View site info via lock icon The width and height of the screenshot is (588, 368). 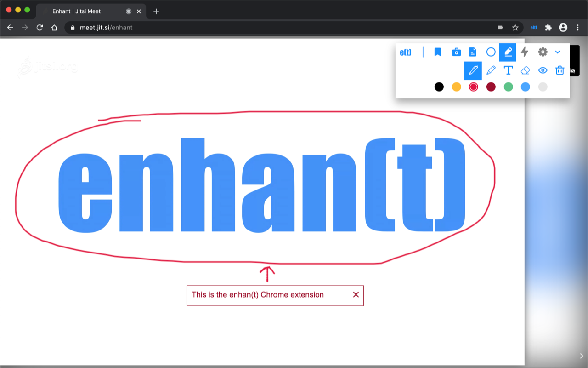[x=72, y=28]
